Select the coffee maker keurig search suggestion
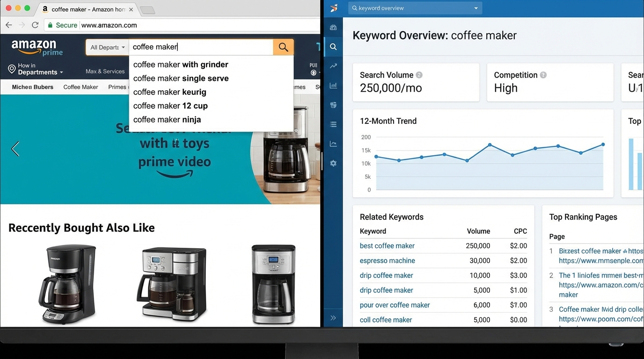The image size is (644, 359). point(169,92)
